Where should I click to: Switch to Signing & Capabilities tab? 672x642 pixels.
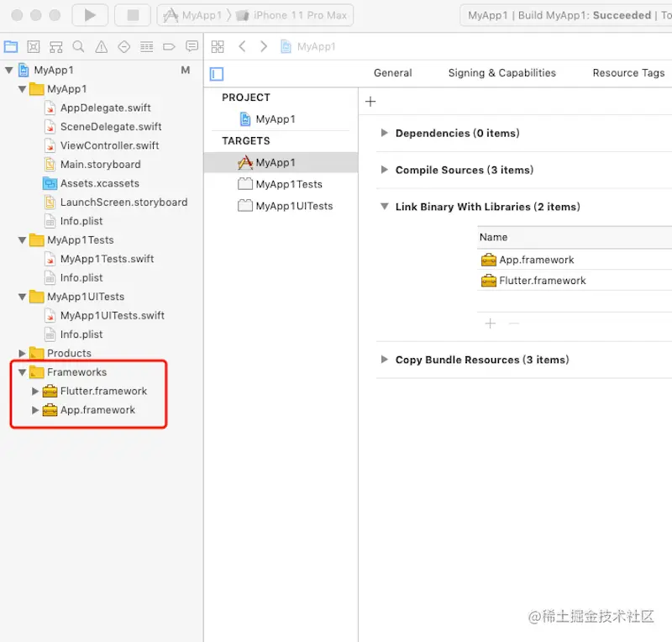pyautogui.click(x=501, y=73)
